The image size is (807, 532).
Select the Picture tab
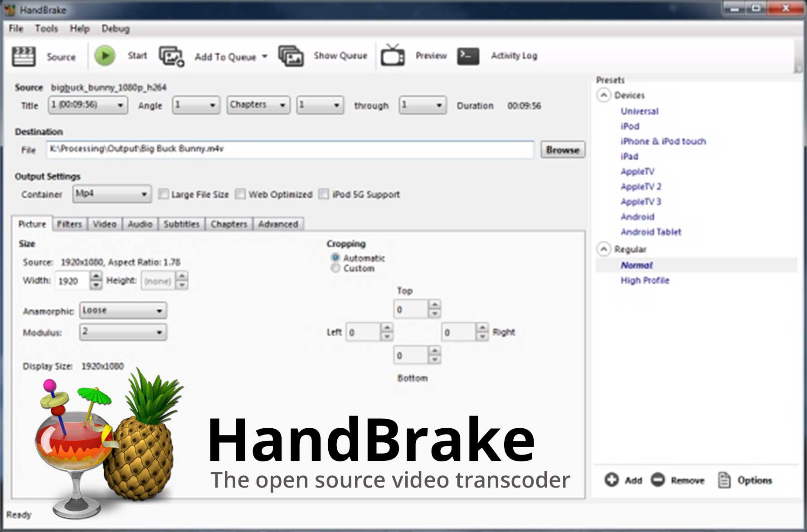tap(32, 223)
